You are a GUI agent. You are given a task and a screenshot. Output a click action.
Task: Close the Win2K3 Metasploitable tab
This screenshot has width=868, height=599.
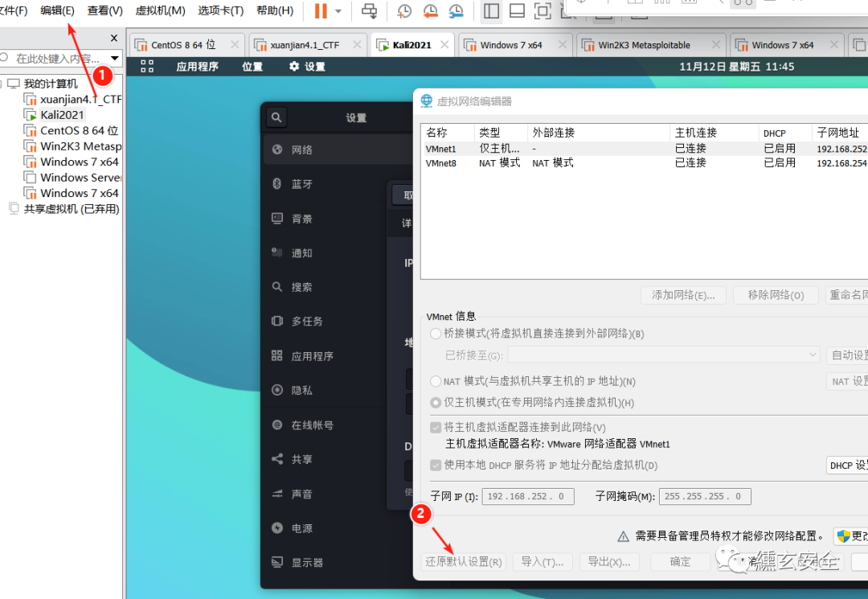point(716,45)
